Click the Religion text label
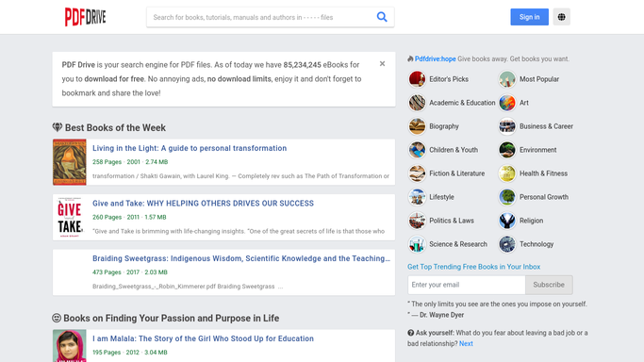Screen dimensions: 644x362 point(531,221)
